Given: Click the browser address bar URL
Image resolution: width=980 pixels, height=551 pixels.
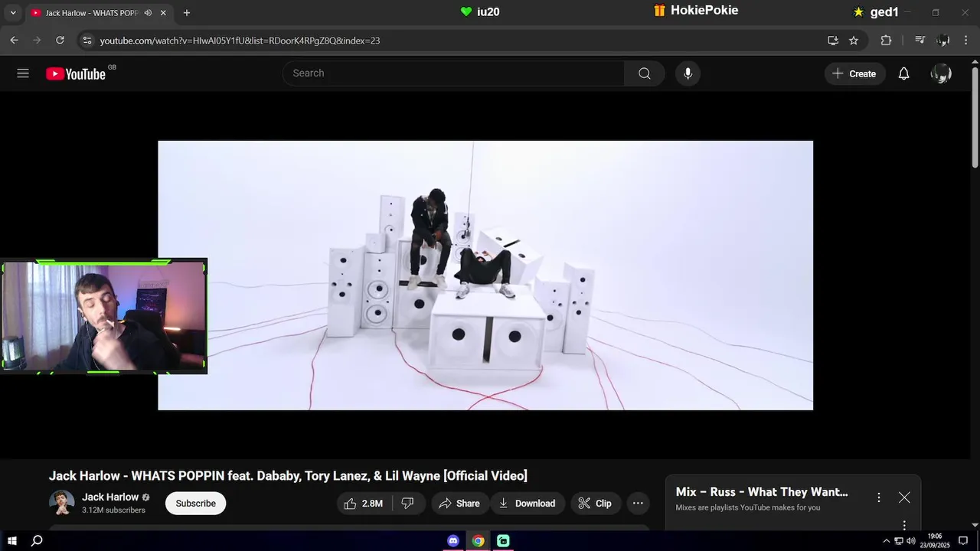Looking at the screenshot, I should point(240,41).
